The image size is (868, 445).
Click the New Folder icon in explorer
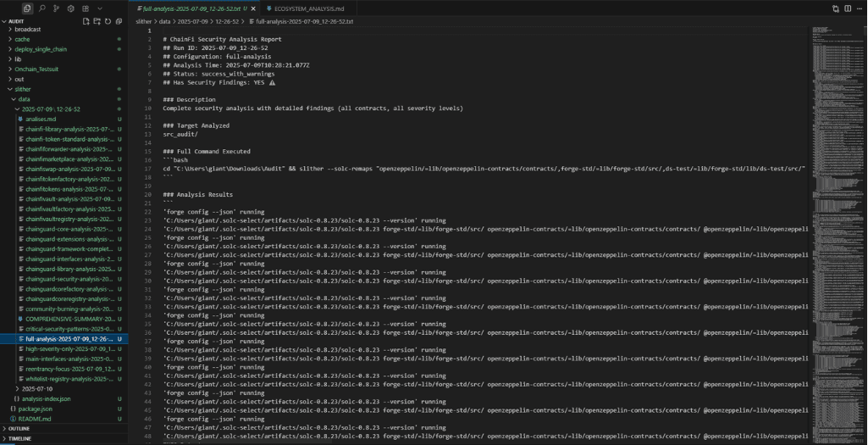pos(97,19)
